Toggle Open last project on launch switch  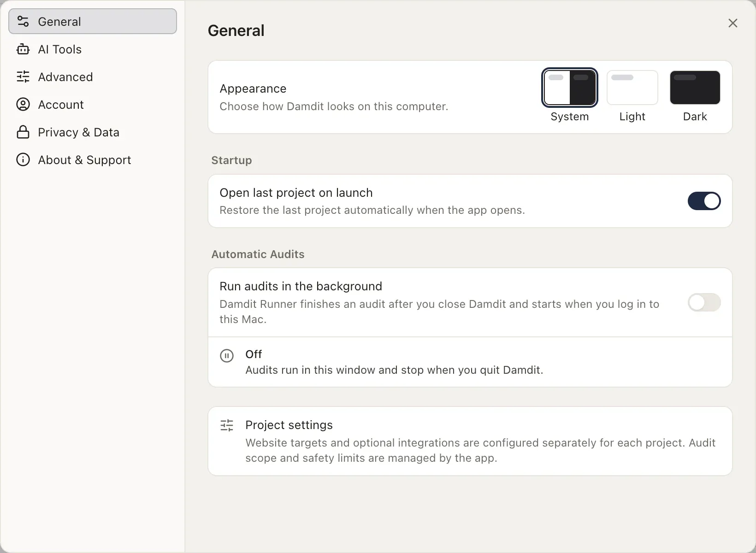tap(704, 201)
